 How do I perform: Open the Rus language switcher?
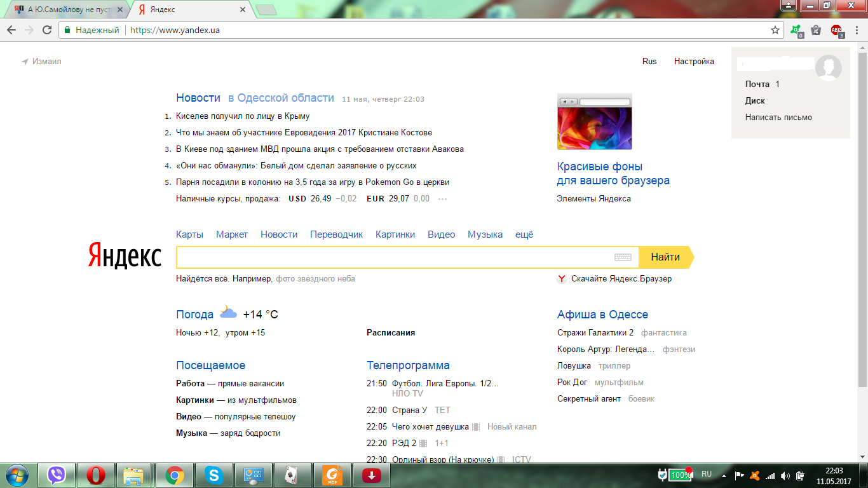[x=649, y=62]
